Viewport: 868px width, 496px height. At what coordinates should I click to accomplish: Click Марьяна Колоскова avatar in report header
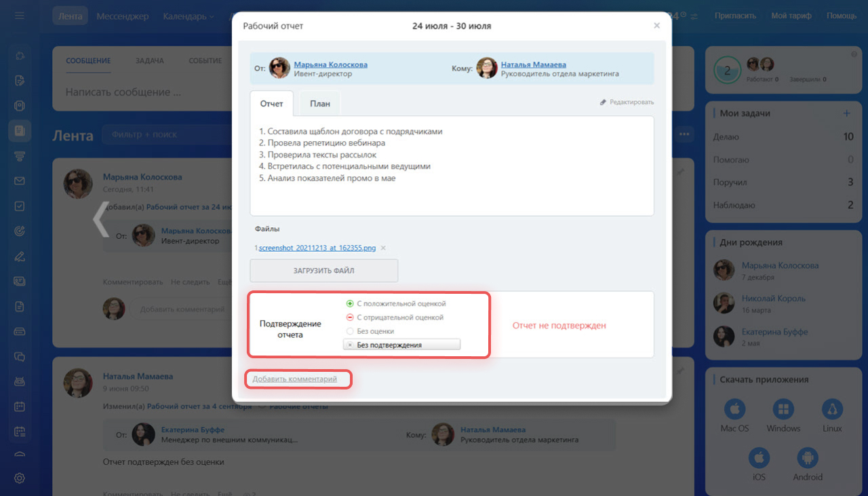point(280,68)
